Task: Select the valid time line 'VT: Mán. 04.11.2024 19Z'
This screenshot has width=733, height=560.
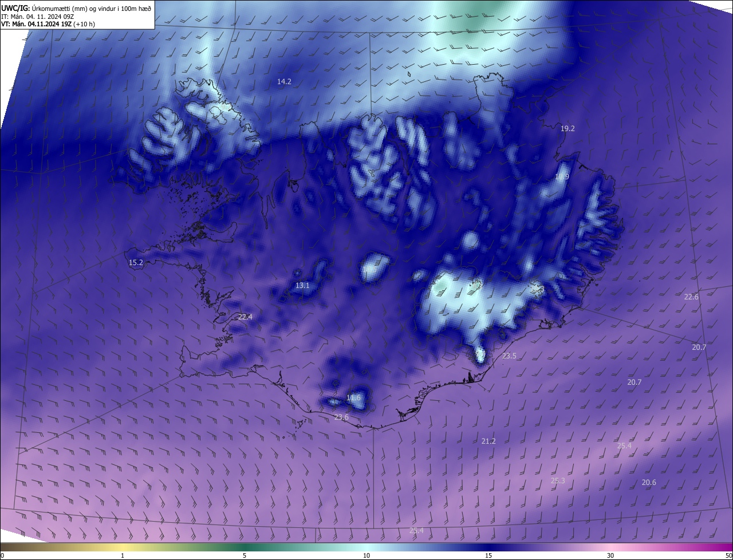Action: (48, 24)
